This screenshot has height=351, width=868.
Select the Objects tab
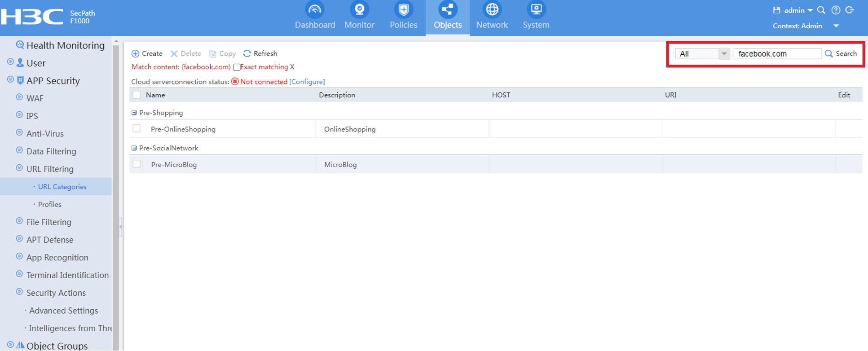click(x=448, y=17)
